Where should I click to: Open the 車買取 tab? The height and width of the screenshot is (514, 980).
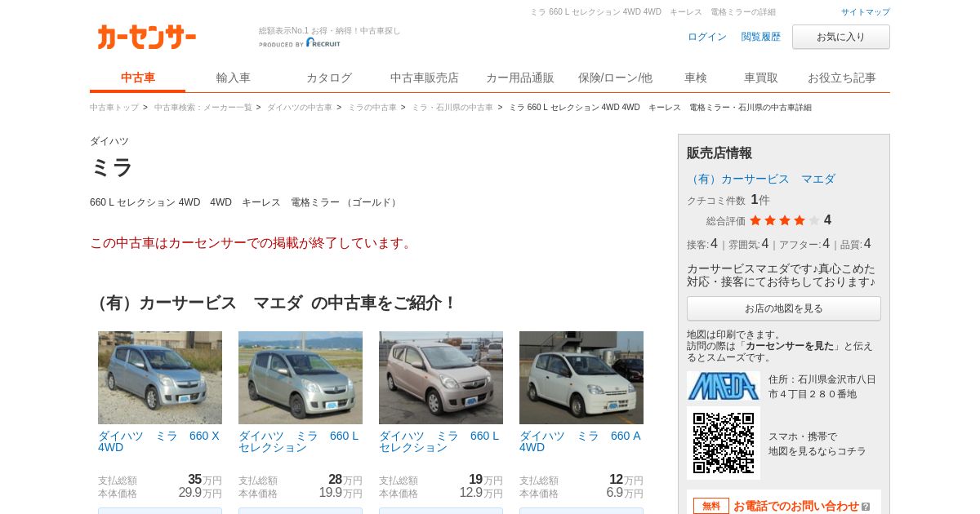(x=761, y=78)
